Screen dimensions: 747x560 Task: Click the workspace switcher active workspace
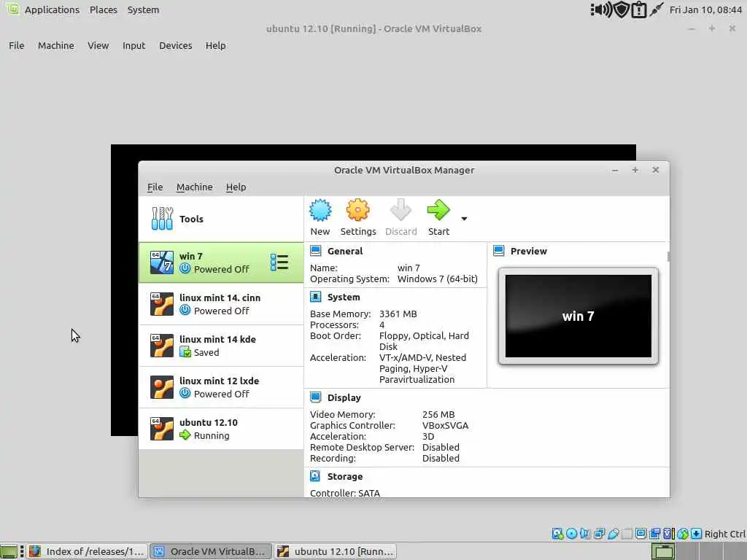point(663,551)
